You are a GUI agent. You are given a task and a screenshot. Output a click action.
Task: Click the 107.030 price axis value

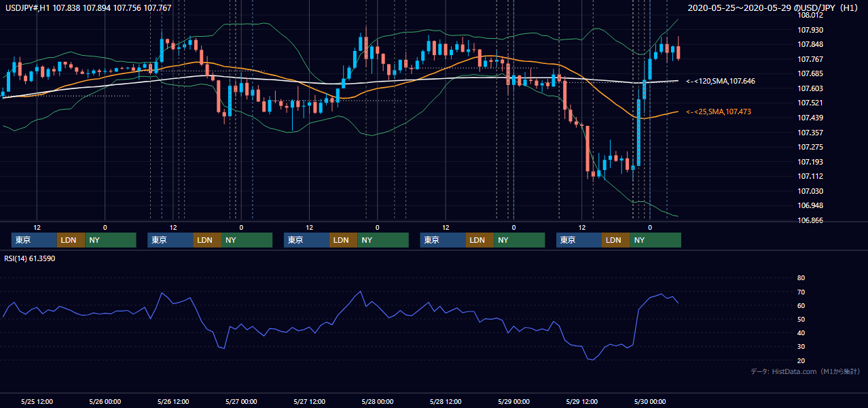[810, 191]
